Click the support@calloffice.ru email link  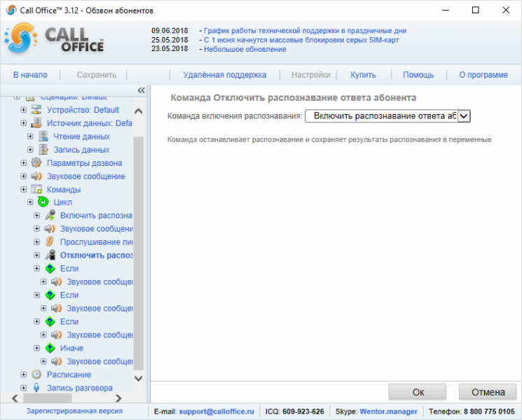217,412
